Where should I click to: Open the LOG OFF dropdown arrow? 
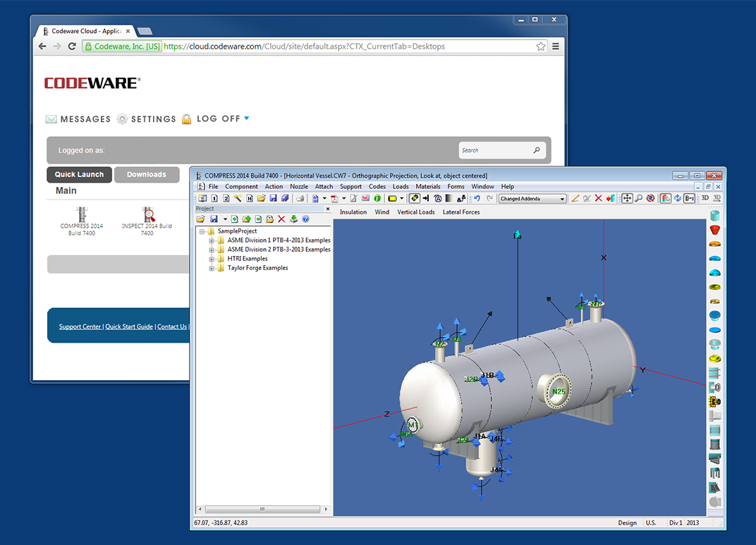tap(247, 118)
